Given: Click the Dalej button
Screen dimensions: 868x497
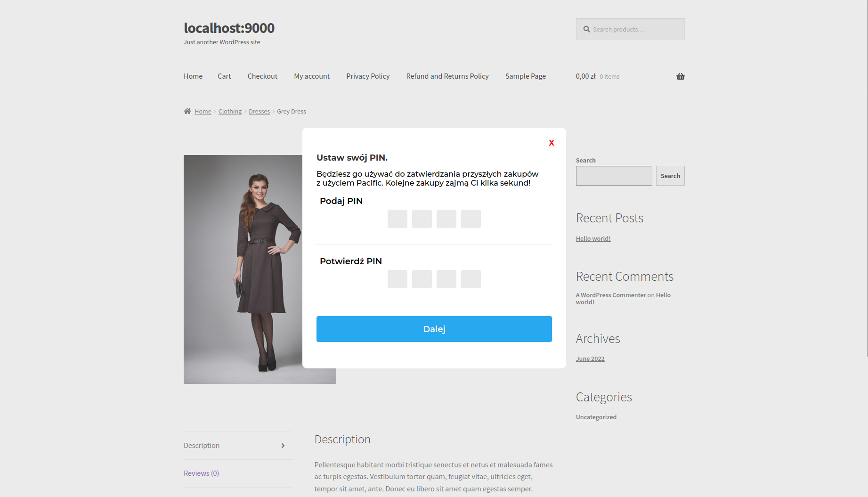Looking at the screenshot, I should (434, 329).
